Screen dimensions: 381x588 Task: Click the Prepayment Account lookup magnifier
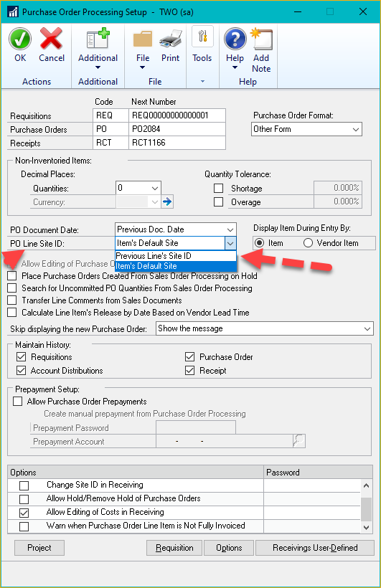pyautogui.click(x=298, y=441)
